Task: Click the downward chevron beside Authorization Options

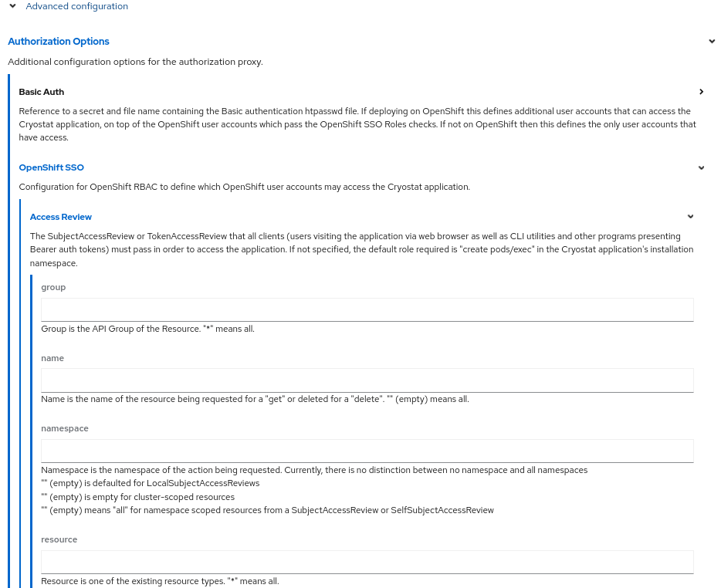Action: click(x=712, y=41)
